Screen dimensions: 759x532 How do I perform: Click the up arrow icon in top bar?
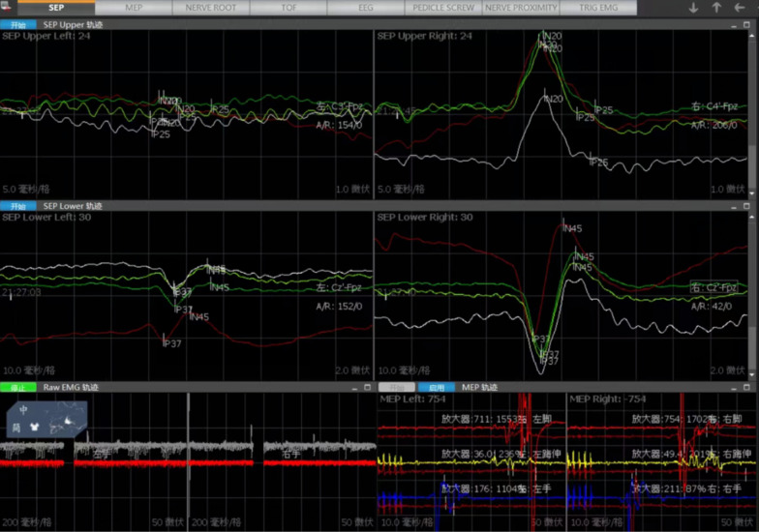point(716,8)
